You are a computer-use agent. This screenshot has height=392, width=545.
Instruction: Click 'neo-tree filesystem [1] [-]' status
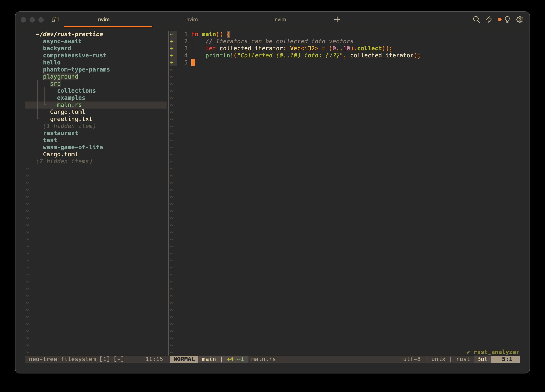[76, 359]
